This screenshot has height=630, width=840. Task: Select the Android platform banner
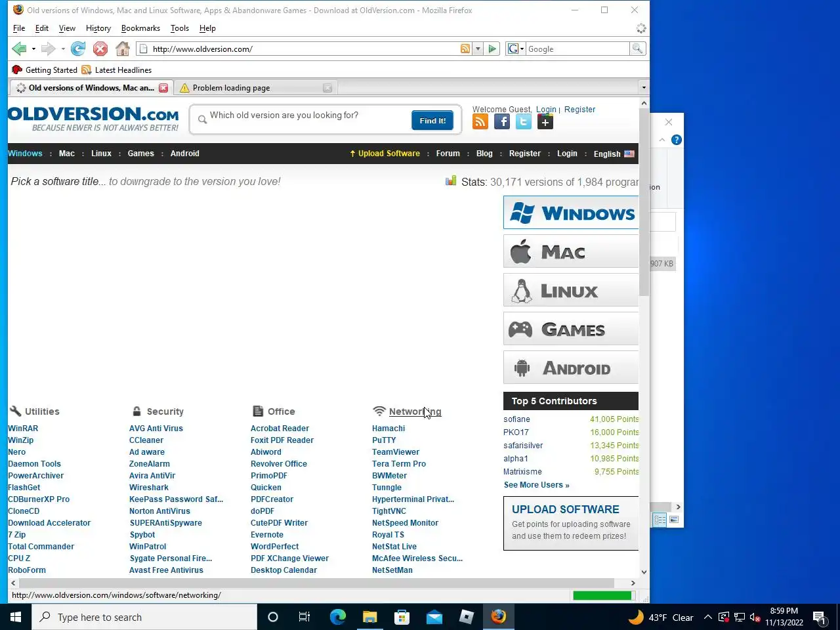(x=571, y=368)
